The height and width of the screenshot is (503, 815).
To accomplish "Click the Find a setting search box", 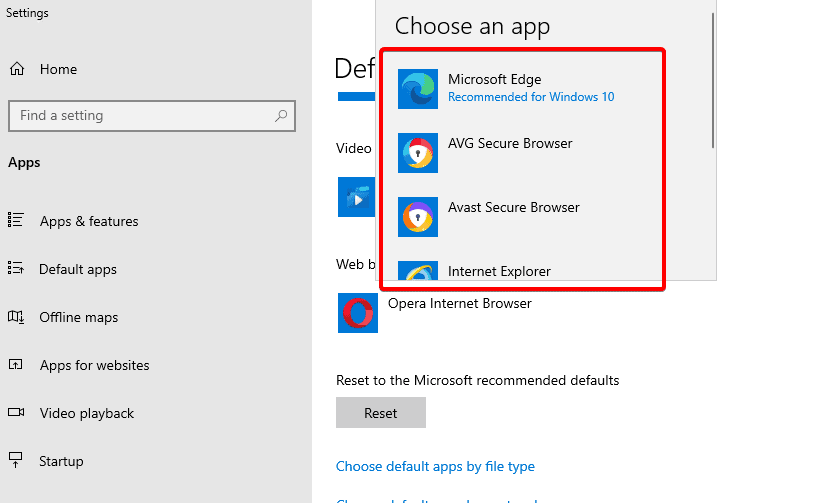I will pos(140,116).
